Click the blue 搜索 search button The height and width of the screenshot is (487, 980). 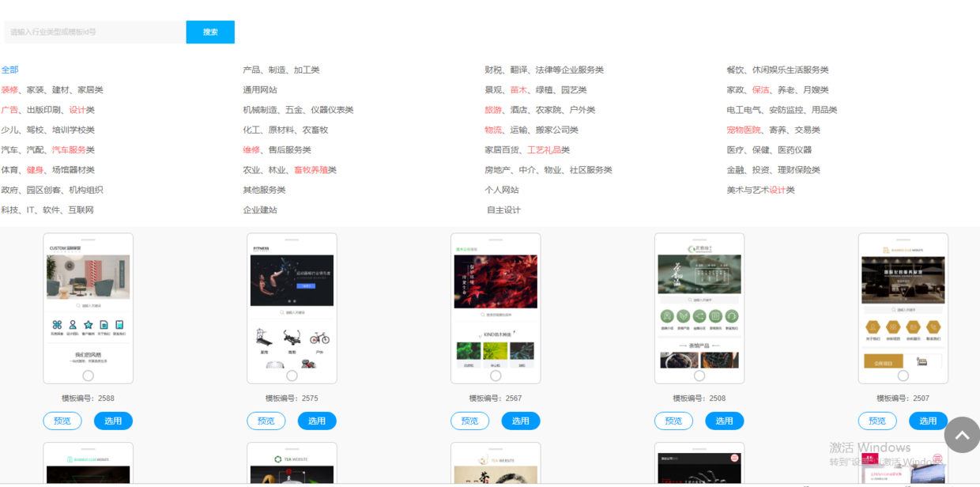coord(210,32)
